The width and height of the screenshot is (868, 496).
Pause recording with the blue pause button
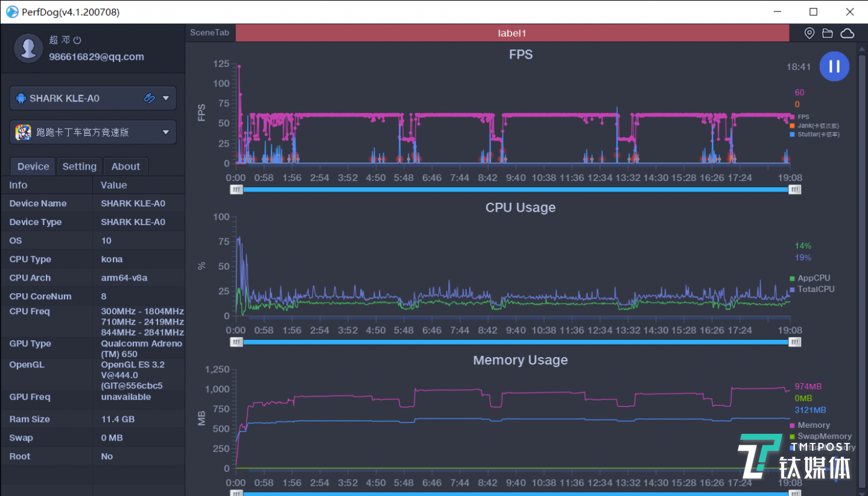coord(834,66)
